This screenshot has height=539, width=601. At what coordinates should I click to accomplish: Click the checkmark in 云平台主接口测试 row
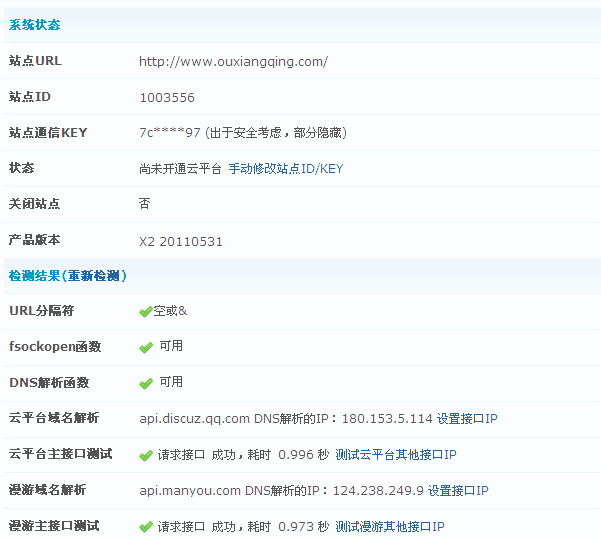coord(146,455)
